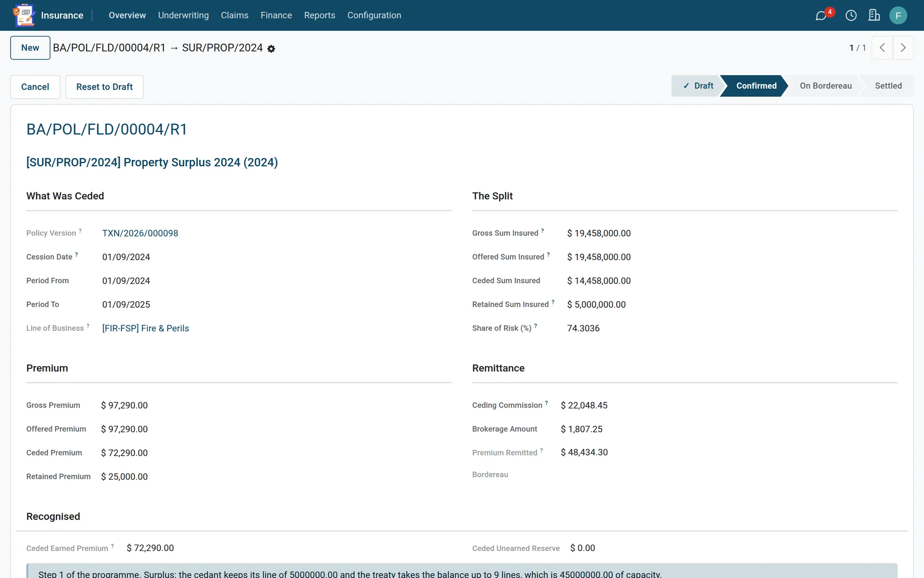Show help tooltip for Cession Date
The height and width of the screenshot is (578, 924).
pyautogui.click(x=77, y=254)
